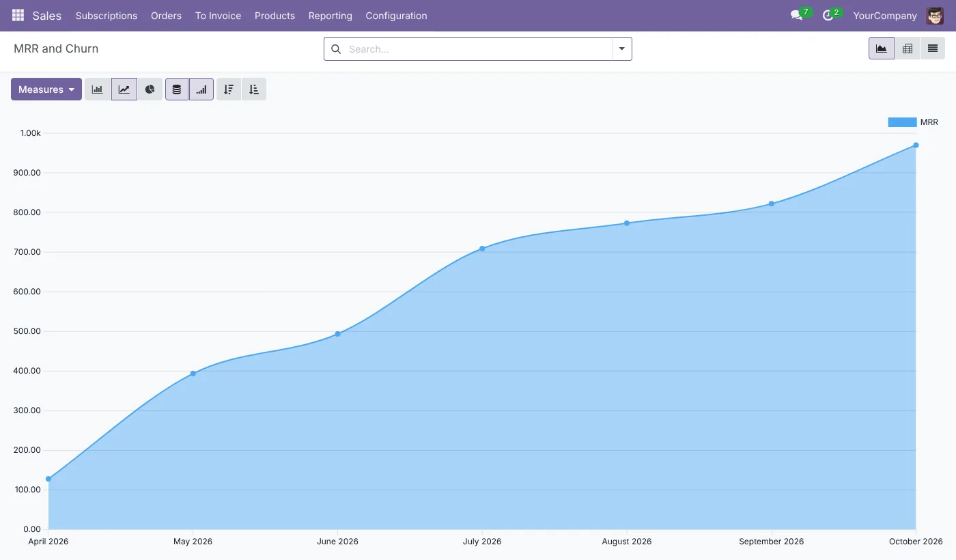Click the October 2026 data point
The width and height of the screenshot is (956, 560).
click(916, 145)
